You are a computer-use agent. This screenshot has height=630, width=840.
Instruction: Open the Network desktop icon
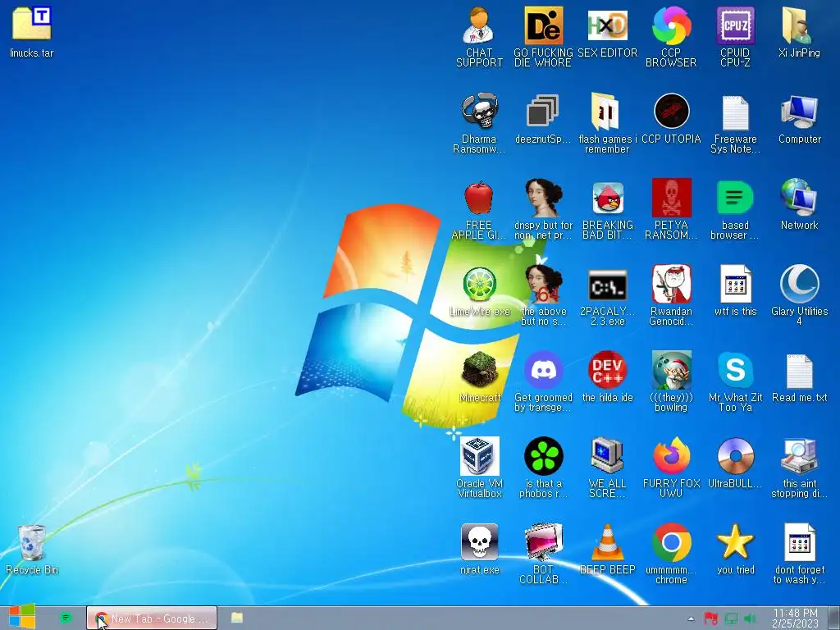[x=799, y=205]
